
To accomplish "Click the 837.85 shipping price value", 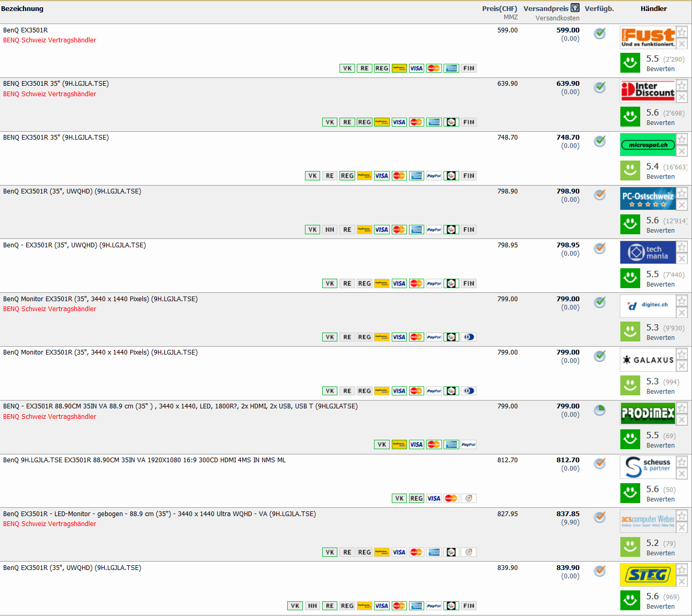I will coord(568,514).
